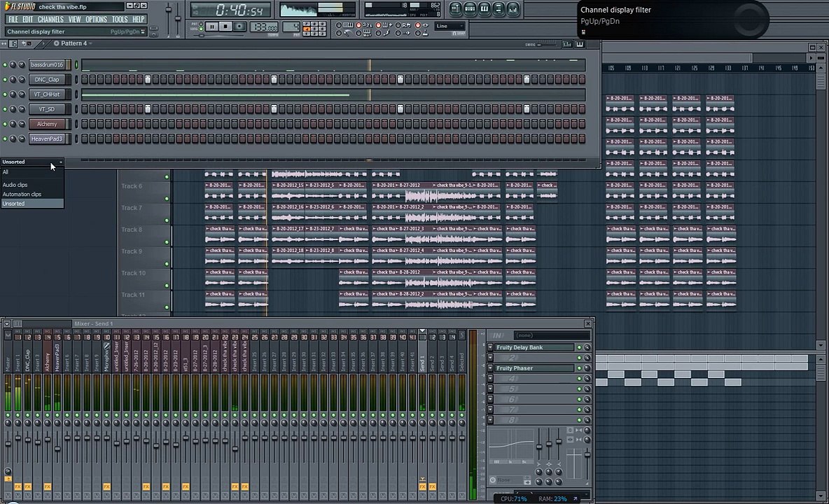The width and height of the screenshot is (829, 504).
Task: Click the Alchemy channel button
Action: (x=47, y=124)
